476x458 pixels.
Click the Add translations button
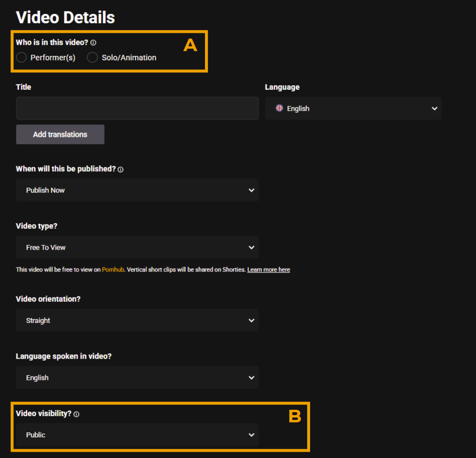pos(60,135)
